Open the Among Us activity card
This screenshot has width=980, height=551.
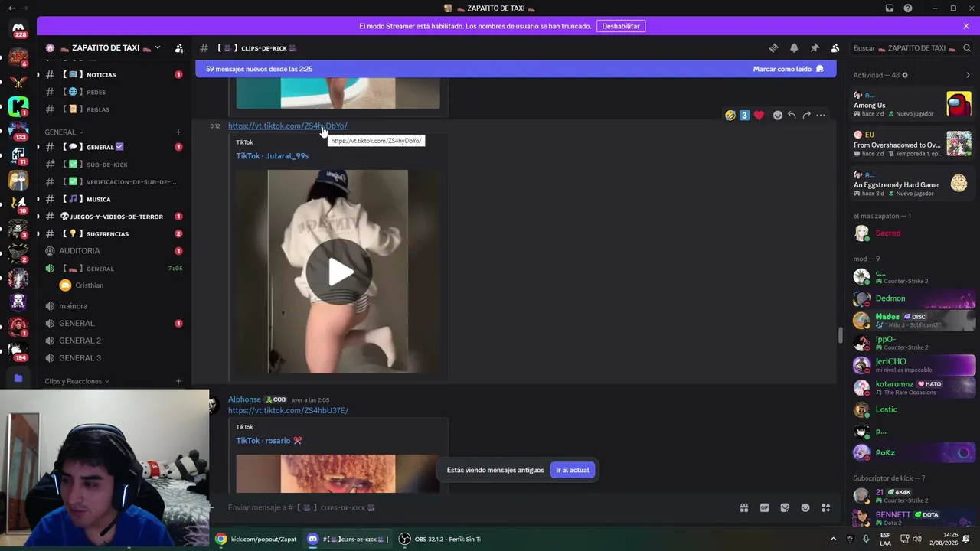click(913, 106)
